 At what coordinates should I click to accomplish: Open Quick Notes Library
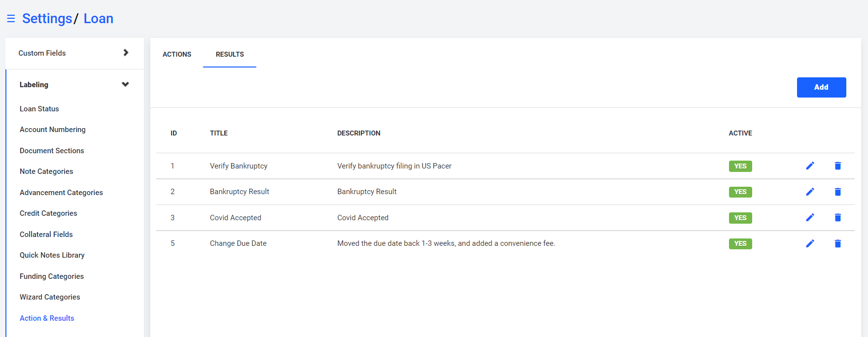tap(52, 255)
